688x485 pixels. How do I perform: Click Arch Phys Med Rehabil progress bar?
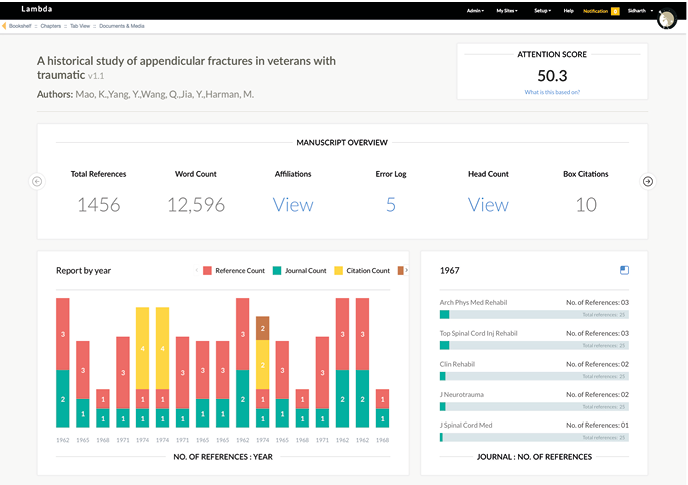tap(534, 314)
